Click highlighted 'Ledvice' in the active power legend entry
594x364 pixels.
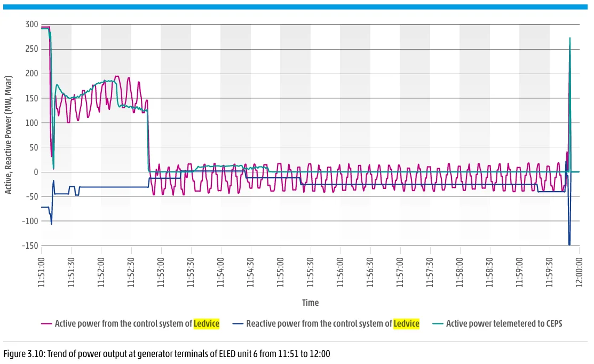click(x=207, y=323)
